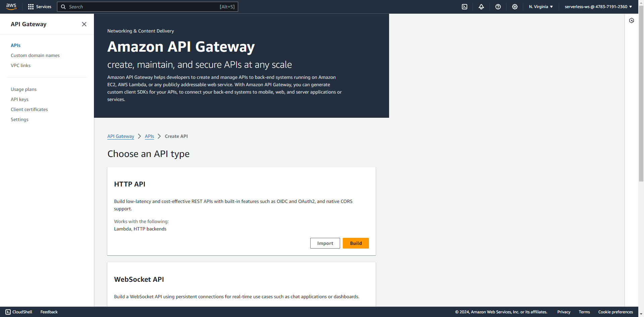Focus the top Search input field
This screenshot has height=317, width=644.
click(148, 7)
